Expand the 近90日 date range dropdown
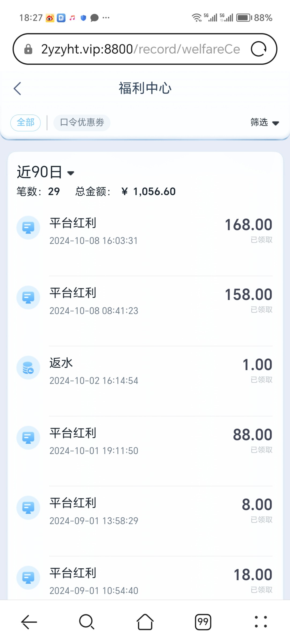This screenshot has width=290, height=644. (x=46, y=172)
